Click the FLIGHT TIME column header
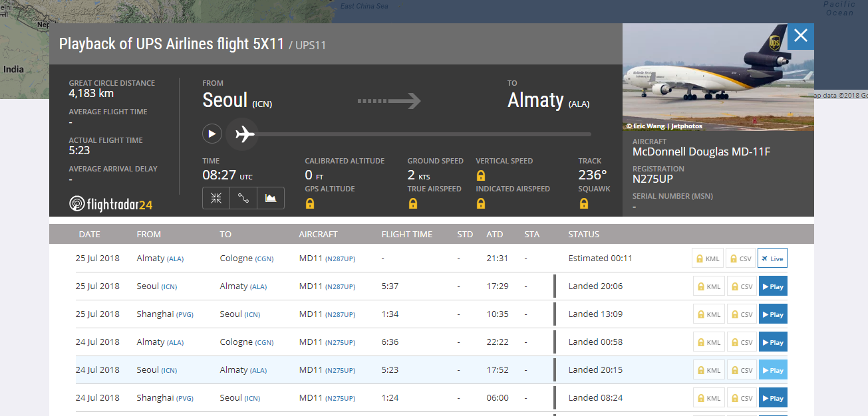Screen dimensions: 868x416 point(407,234)
